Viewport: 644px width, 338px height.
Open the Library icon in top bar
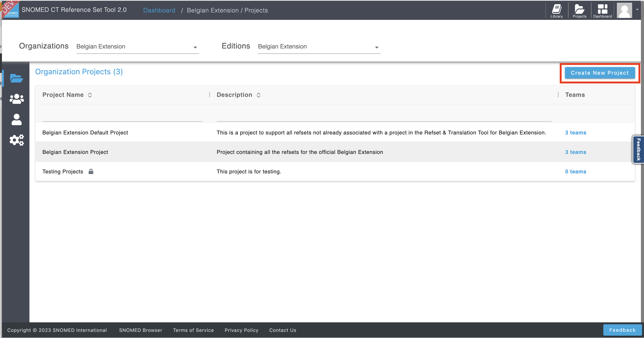coord(556,11)
